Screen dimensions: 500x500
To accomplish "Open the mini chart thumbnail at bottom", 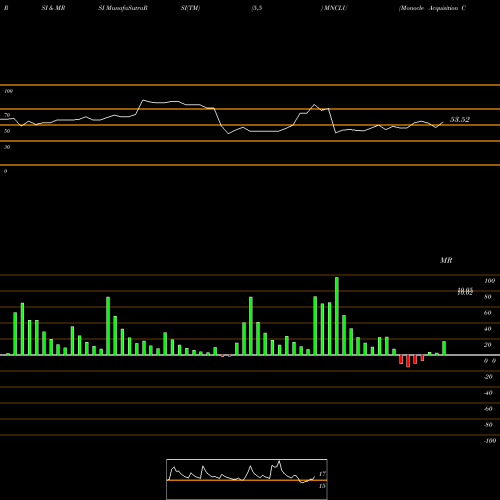I will [247, 479].
